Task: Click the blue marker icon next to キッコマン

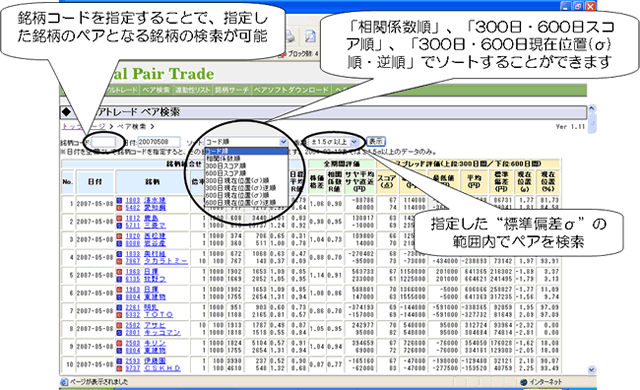Action: coord(119,332)
